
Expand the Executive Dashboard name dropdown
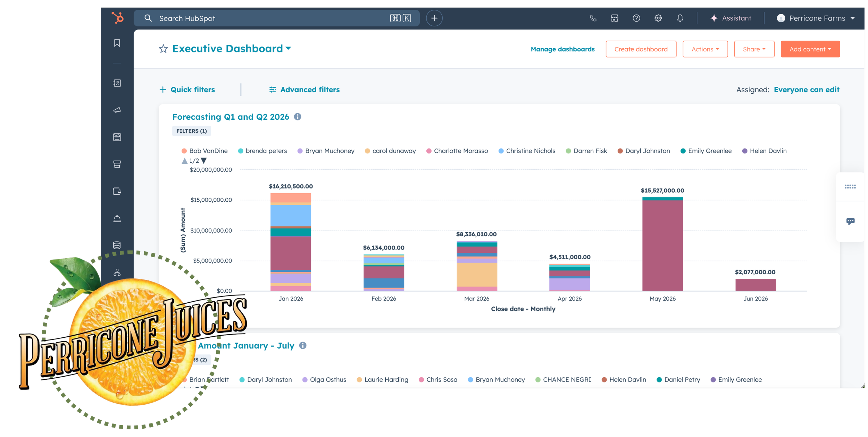coord(288,49)
